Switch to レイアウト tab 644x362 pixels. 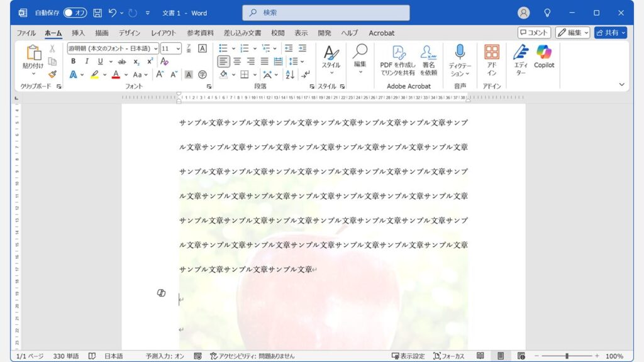click(164, 33)
